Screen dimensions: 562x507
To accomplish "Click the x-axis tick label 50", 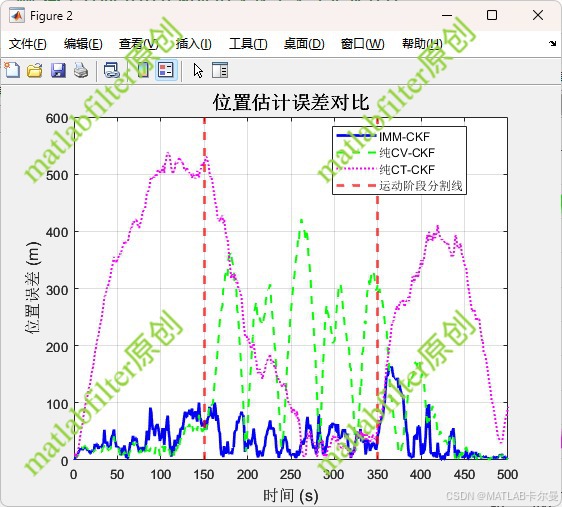I will [117, 474].
